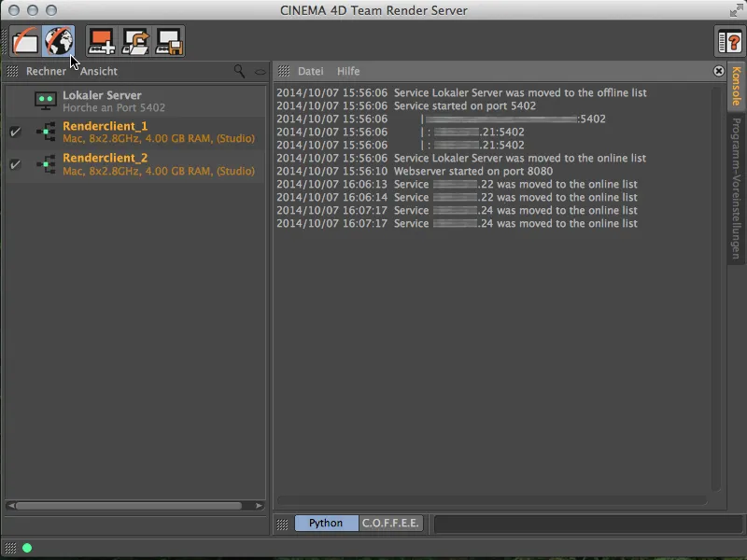The image size is (747, 560).
Task: Click the save job icon with diskette
Action: pyautogui.click(x=168, y=39)
